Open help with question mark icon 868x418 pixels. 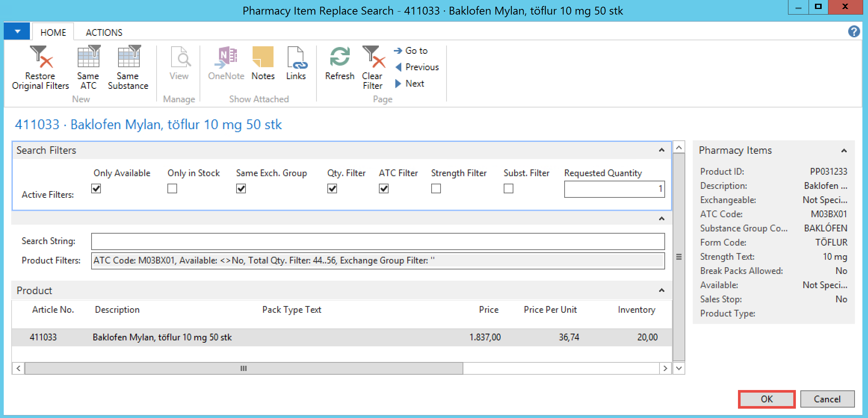pyautogui.click(x=854, y=31)
